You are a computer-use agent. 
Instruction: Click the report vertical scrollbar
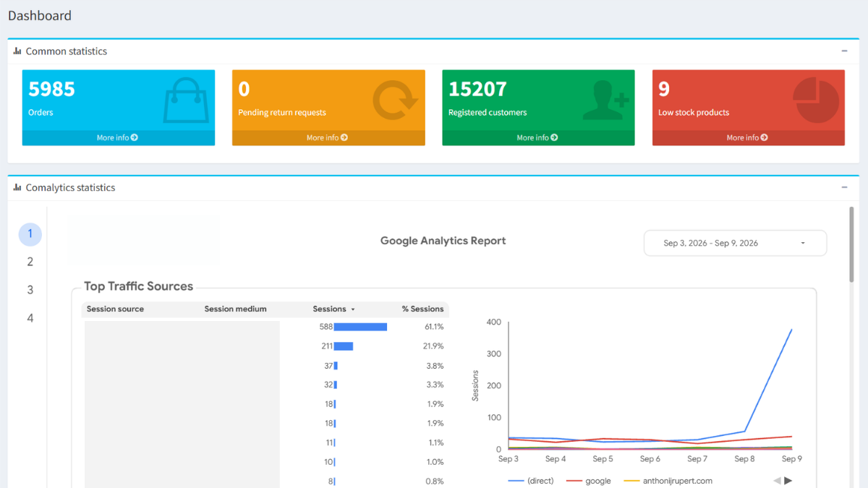click(851, 245)
